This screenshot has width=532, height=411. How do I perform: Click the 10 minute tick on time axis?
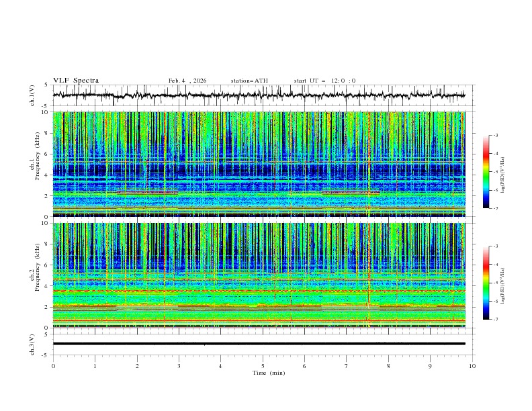tap(472, 366)
